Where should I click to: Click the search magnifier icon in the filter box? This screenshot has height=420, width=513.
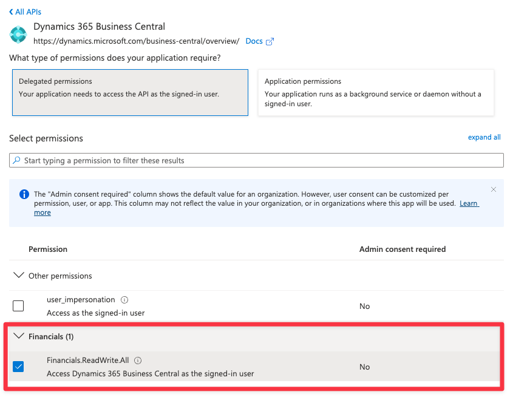pyautogui.click(x=16, y=160)
